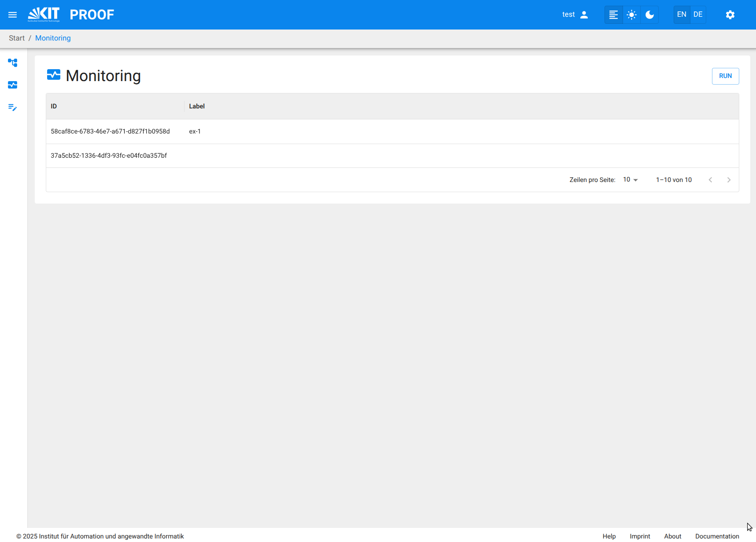Go to previous page with left chevron
The height and width of the screenshot is (542, 756).
711,179
